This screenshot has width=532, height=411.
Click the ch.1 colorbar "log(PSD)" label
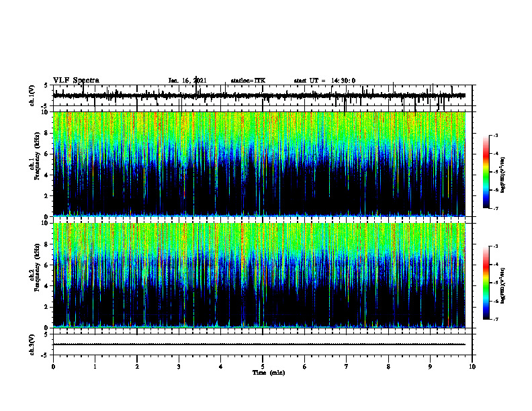503,175
